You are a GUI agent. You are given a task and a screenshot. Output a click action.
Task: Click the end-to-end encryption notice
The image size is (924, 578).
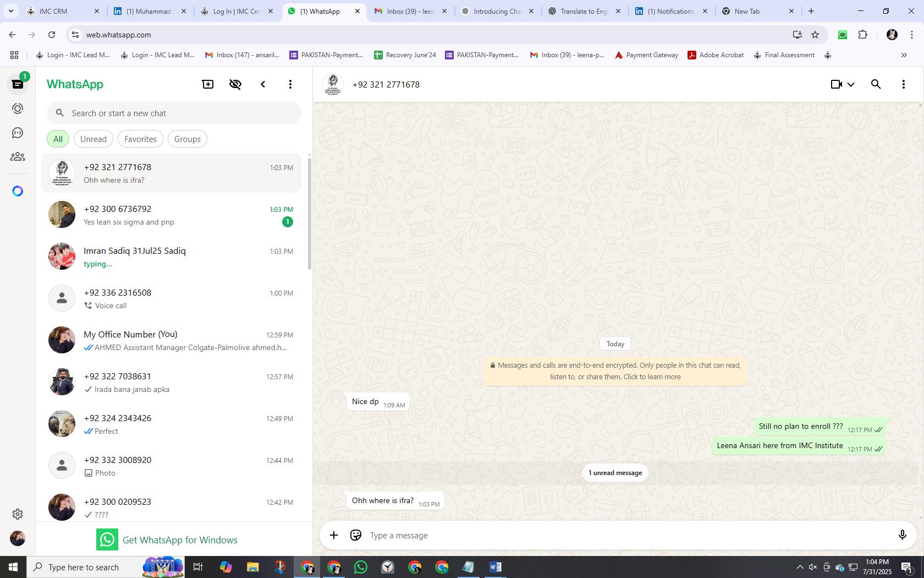click(615, 371)
